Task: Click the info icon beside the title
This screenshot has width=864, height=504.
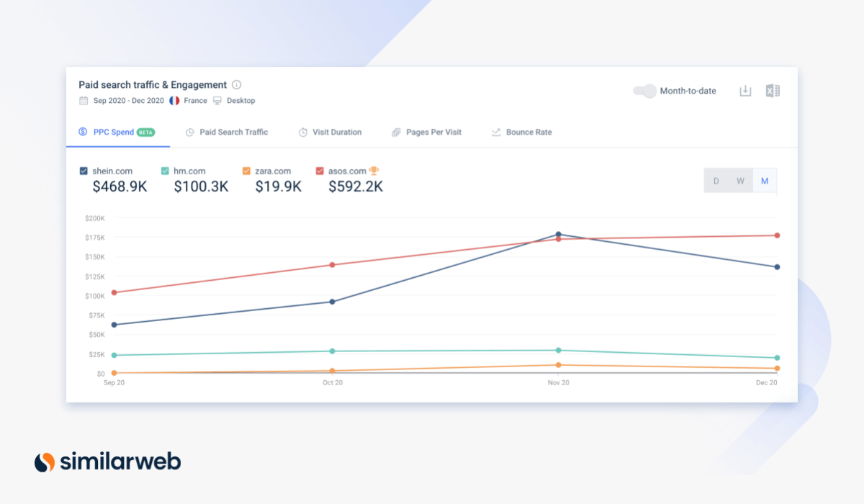Action: point(237,85)
